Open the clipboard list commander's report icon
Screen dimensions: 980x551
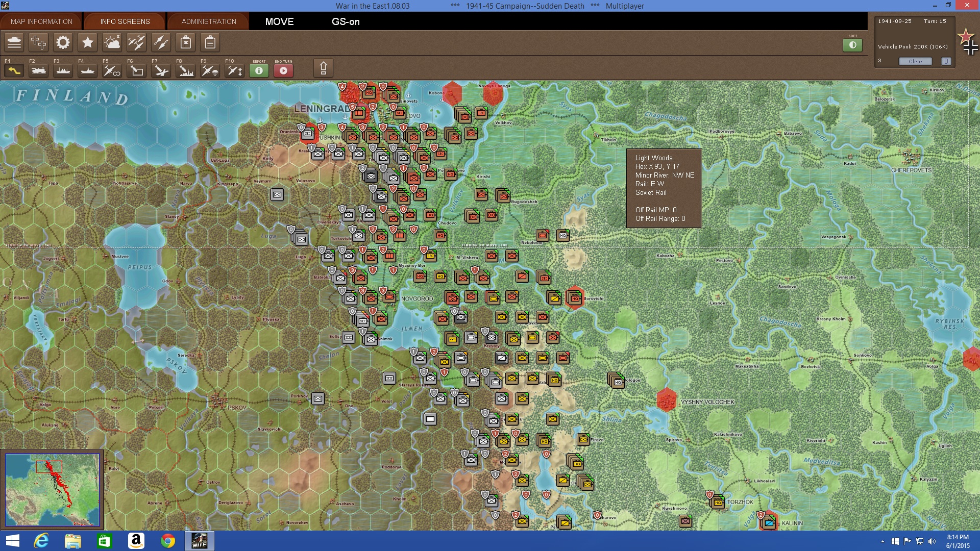[210, 42]
